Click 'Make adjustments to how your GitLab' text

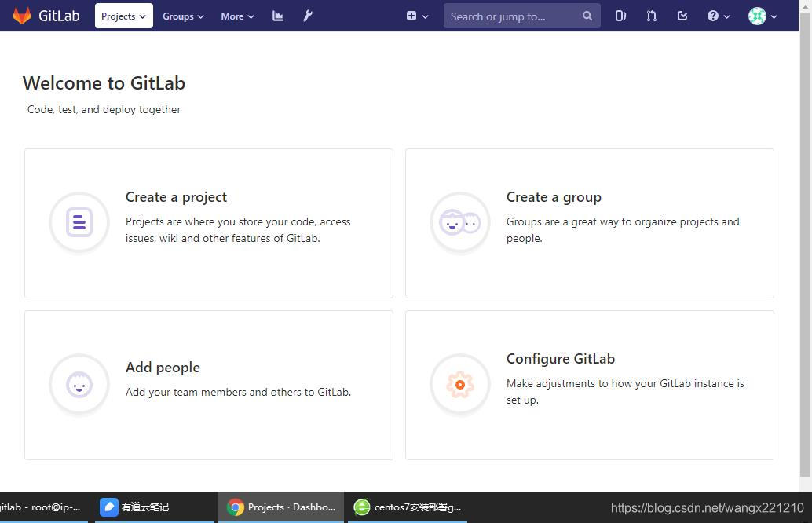tap(625, 392)
